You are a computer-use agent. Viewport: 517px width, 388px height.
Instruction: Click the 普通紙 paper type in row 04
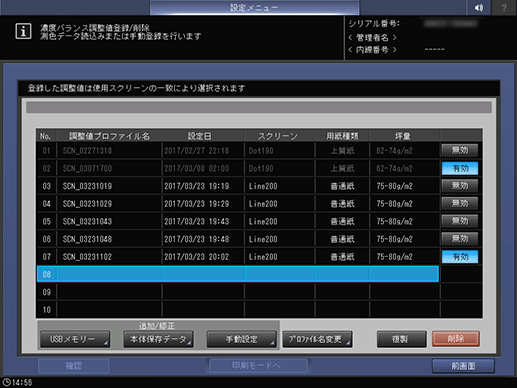342,204
